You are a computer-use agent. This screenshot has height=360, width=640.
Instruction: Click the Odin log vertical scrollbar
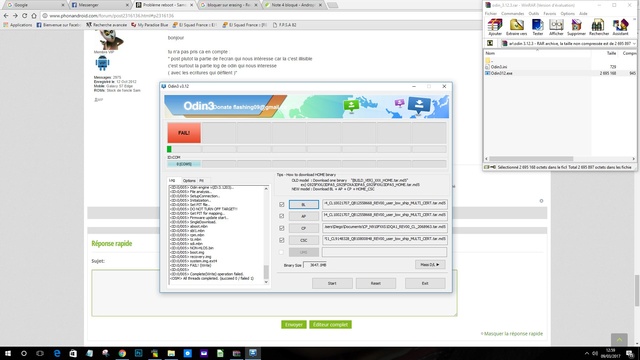pyautogui.click(x=266, y=235)
